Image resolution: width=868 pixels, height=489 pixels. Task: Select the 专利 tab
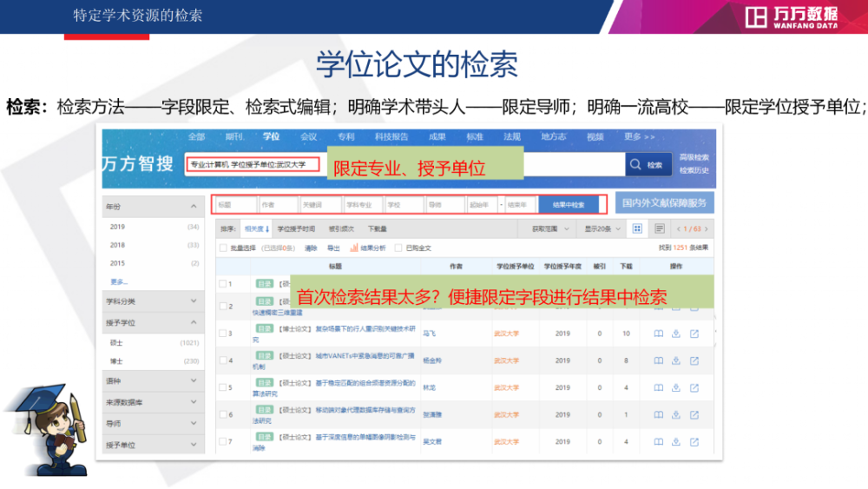coord(346,137)
